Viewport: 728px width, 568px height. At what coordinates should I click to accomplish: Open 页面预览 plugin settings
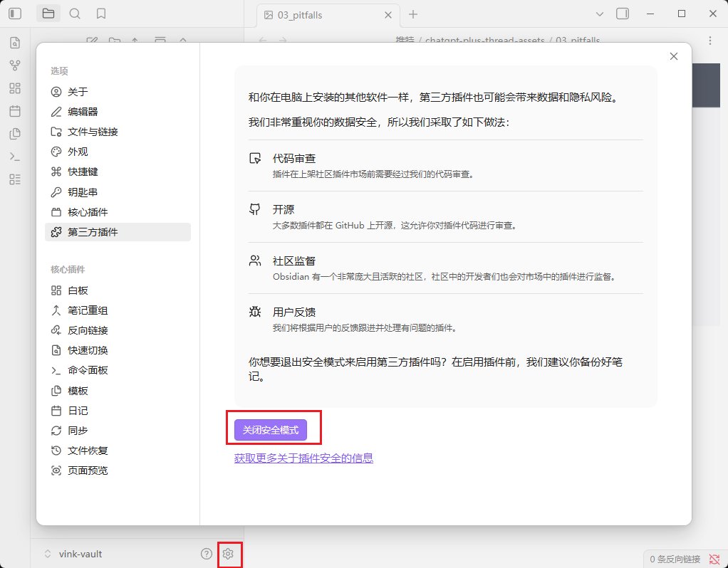pyautogui.click(x=118, y=470)
